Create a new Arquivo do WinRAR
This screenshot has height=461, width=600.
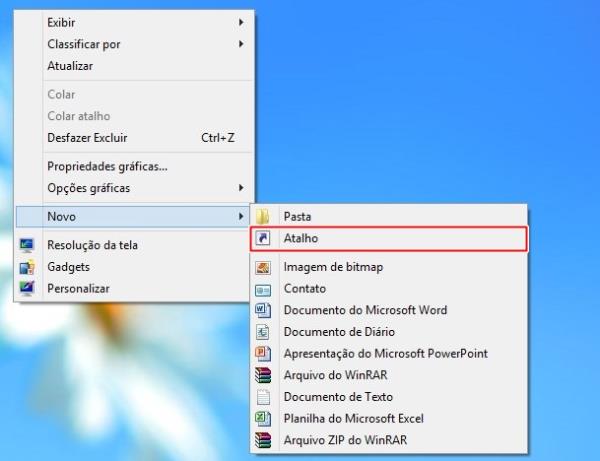coord(389,375)
